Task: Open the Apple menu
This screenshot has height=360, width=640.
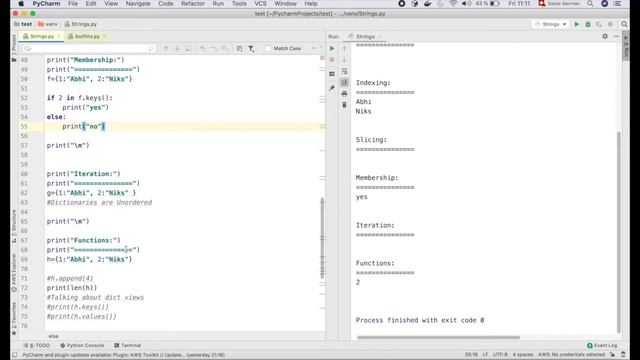Action: tap(20, 4)
